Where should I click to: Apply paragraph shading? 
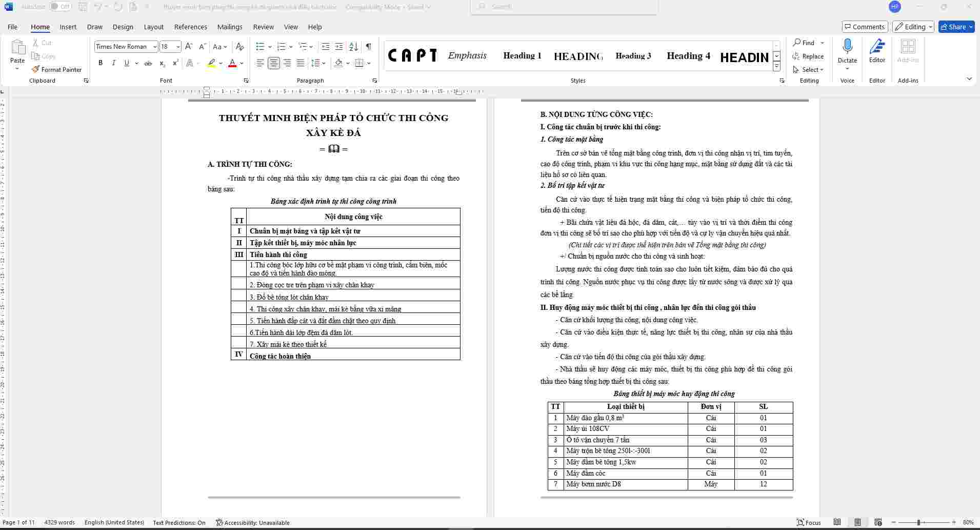(x=338, y=63)
